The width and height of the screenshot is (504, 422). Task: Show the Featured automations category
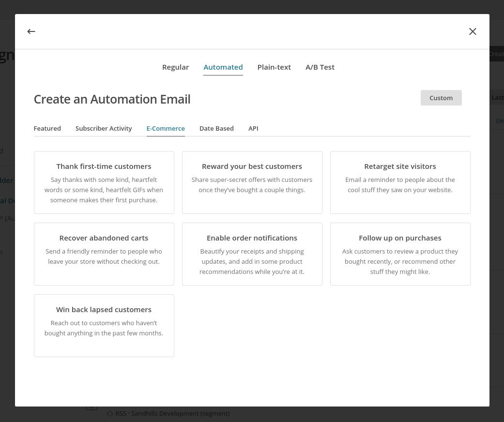(x=47, y=129)
